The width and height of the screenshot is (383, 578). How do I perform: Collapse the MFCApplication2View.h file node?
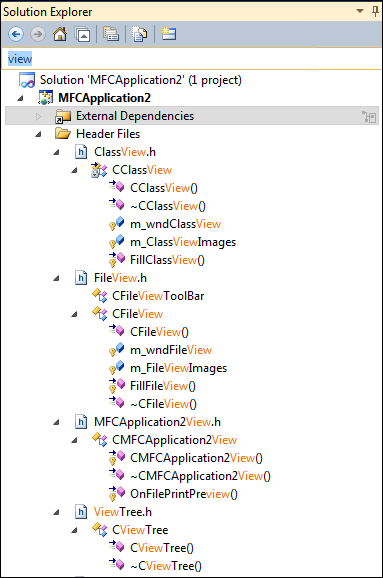56,422
